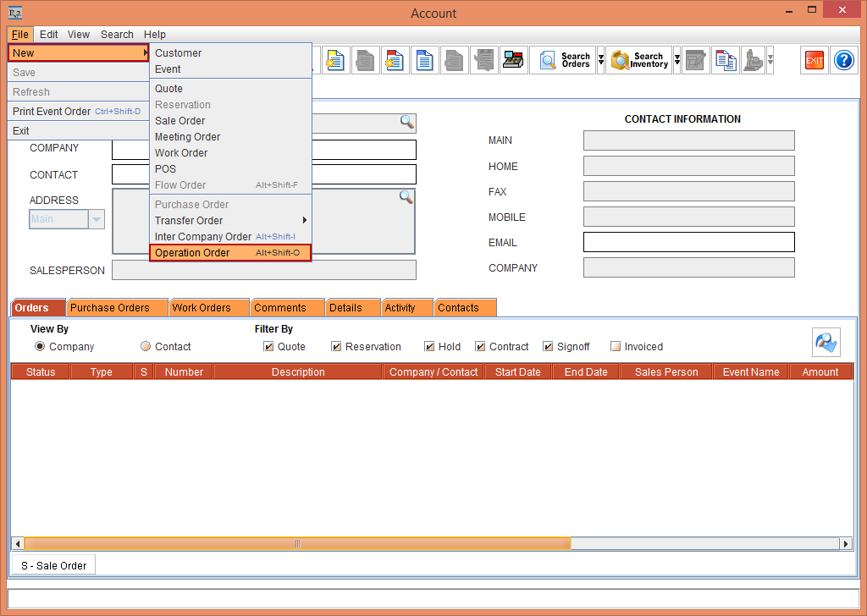Screen dimensions: 867x616
Task: Open the Work Orders tab
Action: [208, 308]
